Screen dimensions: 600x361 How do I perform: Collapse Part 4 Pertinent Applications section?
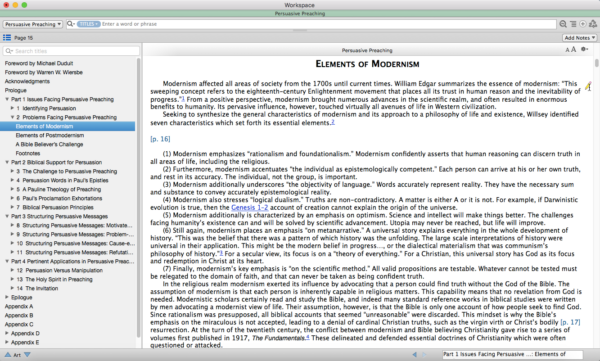click(7, 261)
